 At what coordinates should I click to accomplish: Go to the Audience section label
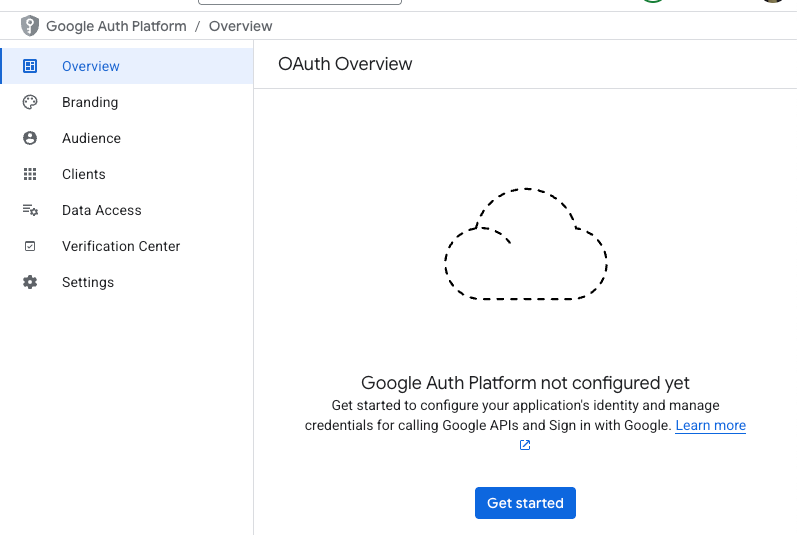[91, 138]
